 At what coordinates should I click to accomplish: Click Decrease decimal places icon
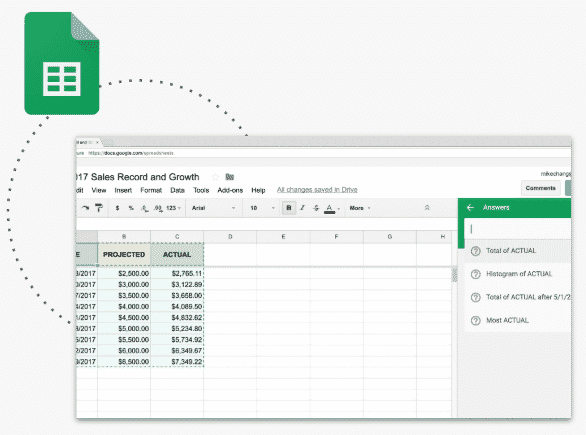point(145,208)
